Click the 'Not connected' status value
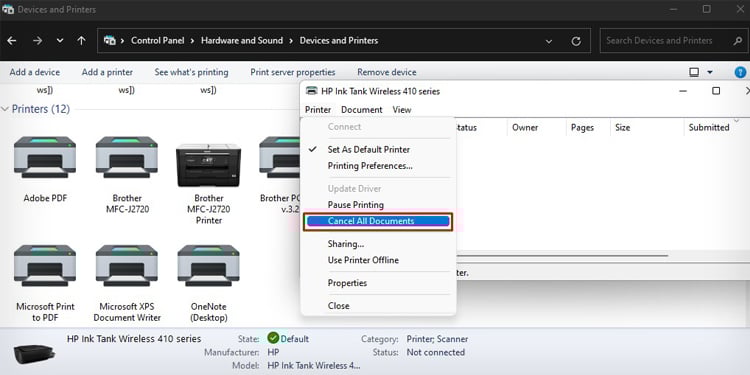 (x=435, y=353)
